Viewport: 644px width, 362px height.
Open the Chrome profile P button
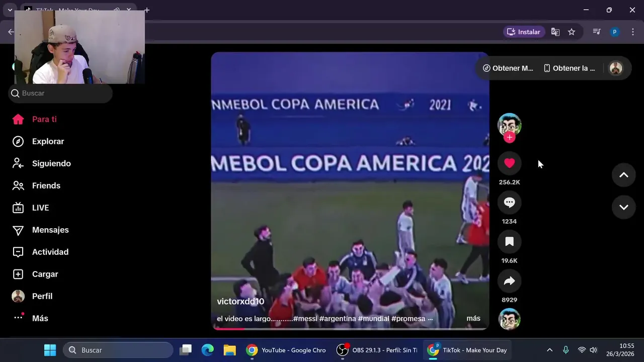tap(614, 32)
